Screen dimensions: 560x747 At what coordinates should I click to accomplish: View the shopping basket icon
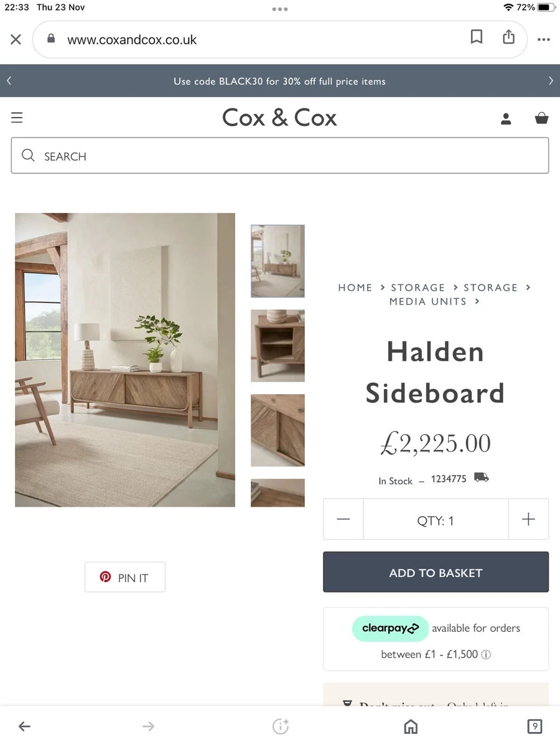coord(542,118)
